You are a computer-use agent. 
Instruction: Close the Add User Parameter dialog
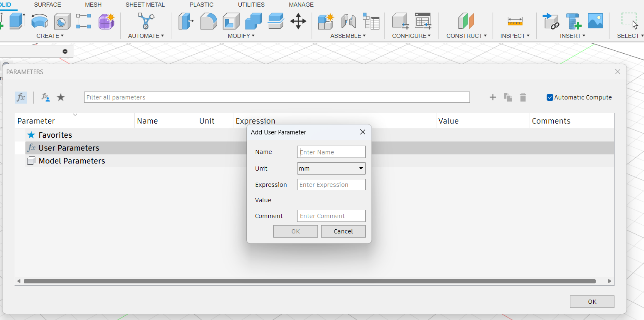363,132
